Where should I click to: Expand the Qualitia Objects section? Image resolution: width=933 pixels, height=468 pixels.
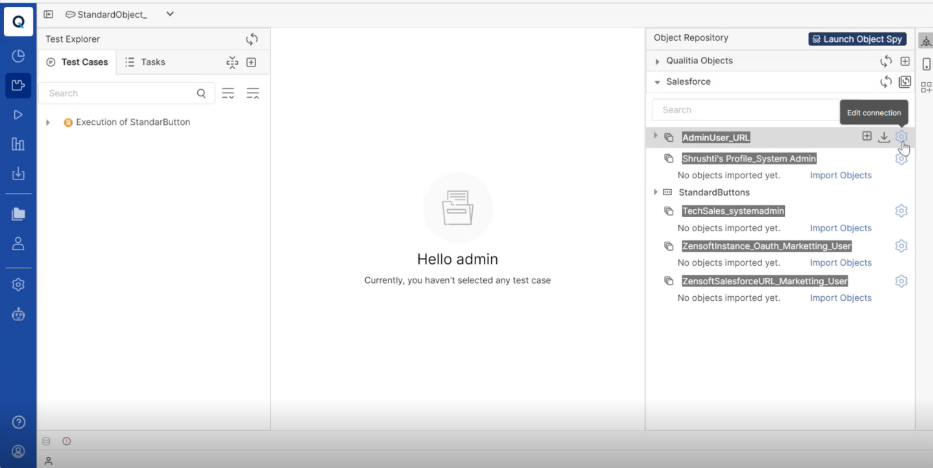pyautogui.click(x=656, y=61)
